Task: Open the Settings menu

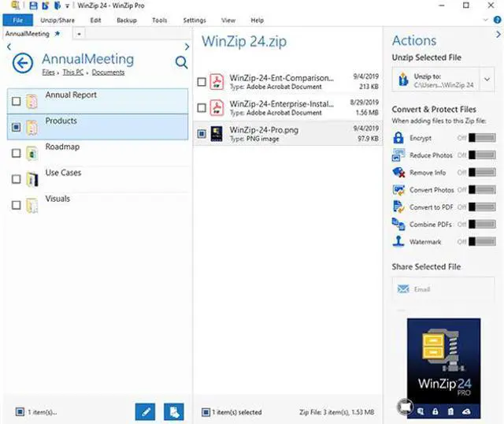Action: pos(195,20)
